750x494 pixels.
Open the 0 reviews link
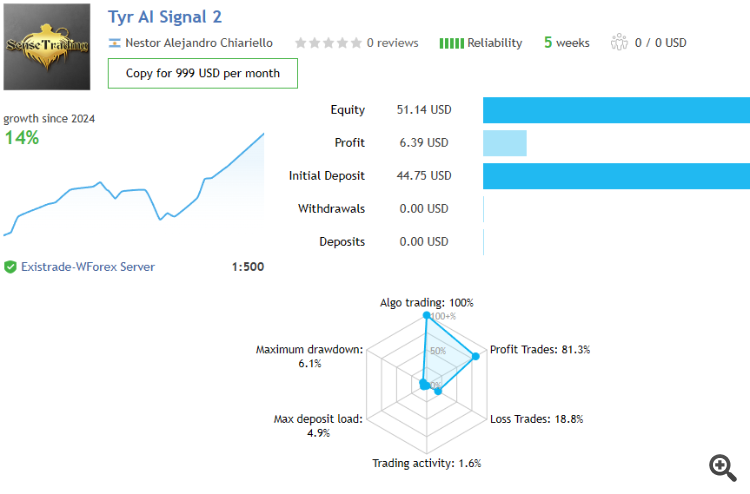[392, 43]
